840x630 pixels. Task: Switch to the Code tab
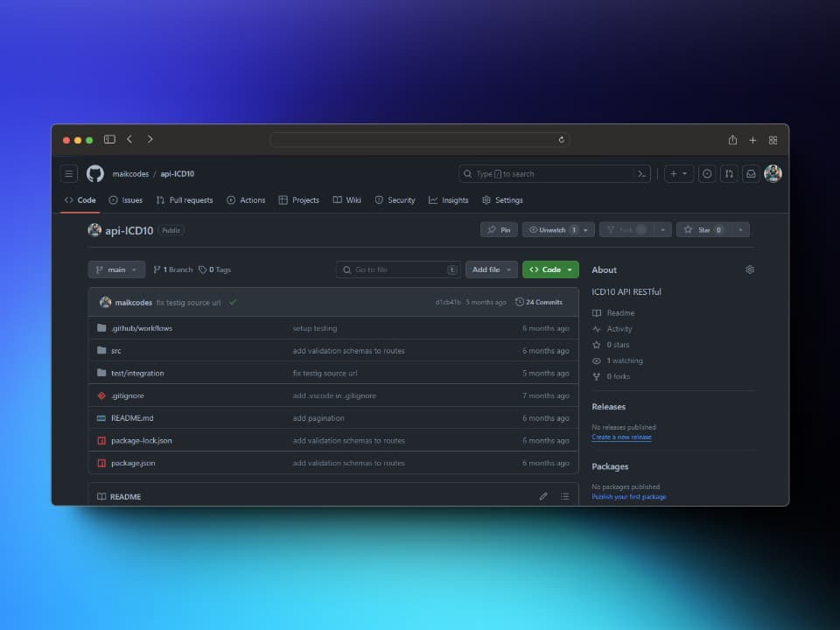[80, 199]
